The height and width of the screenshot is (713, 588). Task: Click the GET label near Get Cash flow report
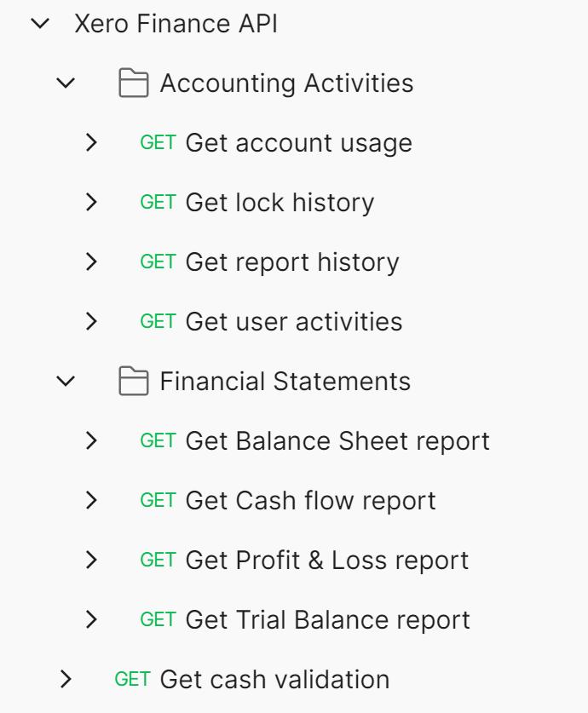[x=158, y=500]
